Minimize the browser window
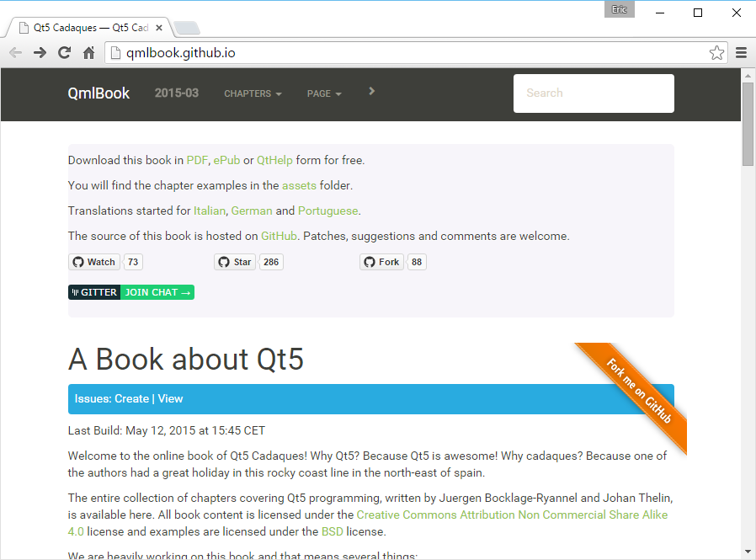The height and width of the screenshot is (560, 756). [x=660, y=13]
